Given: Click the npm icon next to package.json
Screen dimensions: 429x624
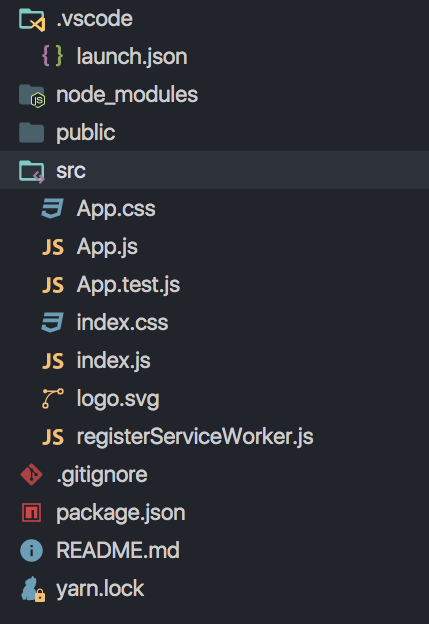Looking at the screenshot, I should coord(31,513).
